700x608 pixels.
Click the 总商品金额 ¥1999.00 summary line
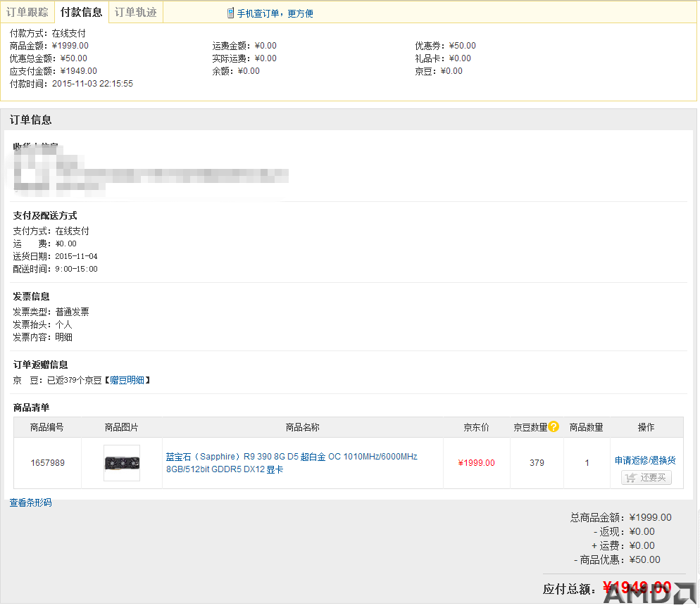(x=621, y=517)
